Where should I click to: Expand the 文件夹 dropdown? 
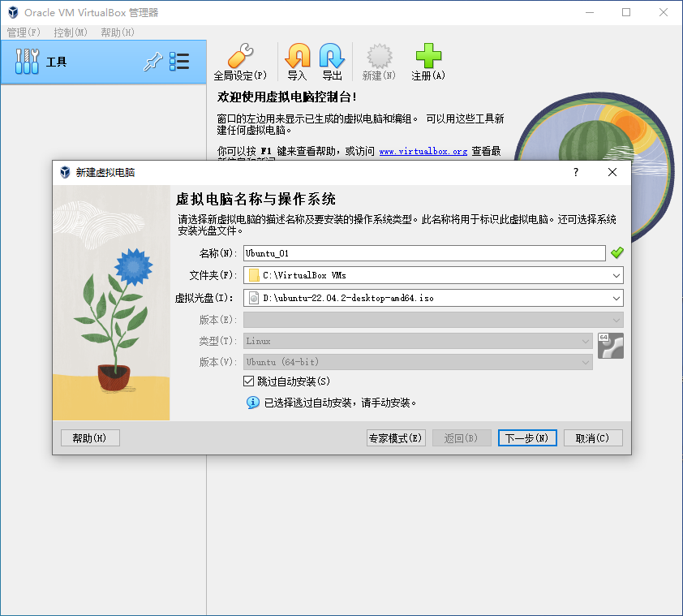tap(616, 275)
